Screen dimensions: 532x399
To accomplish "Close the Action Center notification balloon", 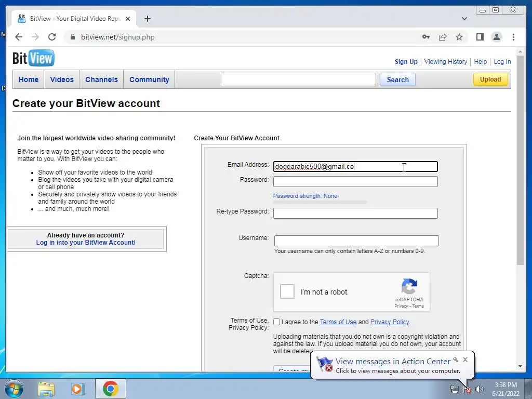I will [x=465, y=360].
